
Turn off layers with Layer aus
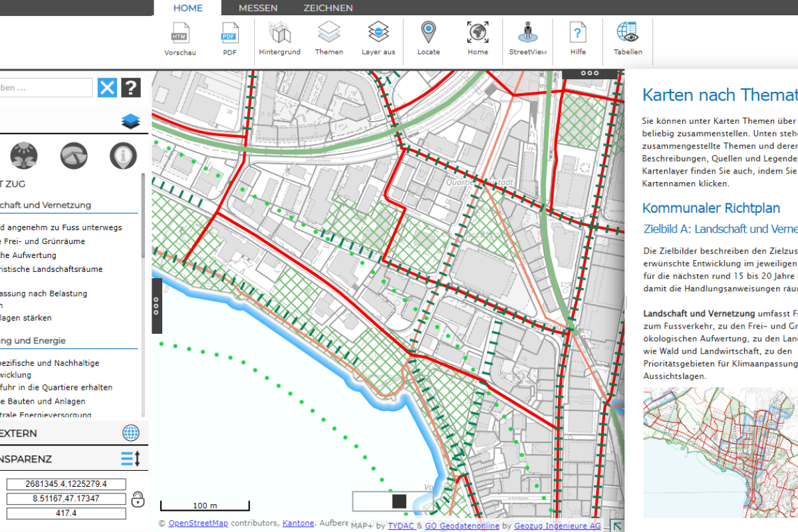[x=378, y=33]
